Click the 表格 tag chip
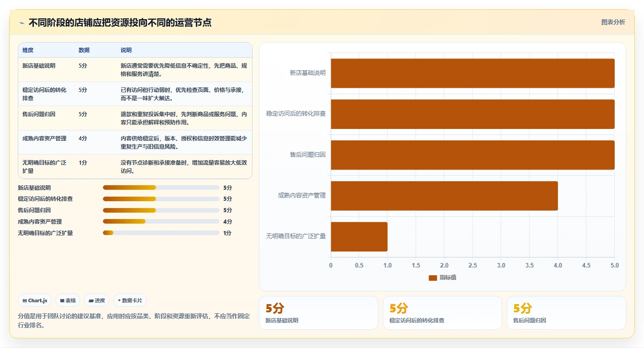The height and width of the screenshot is (348, 644). click(68, 300)
